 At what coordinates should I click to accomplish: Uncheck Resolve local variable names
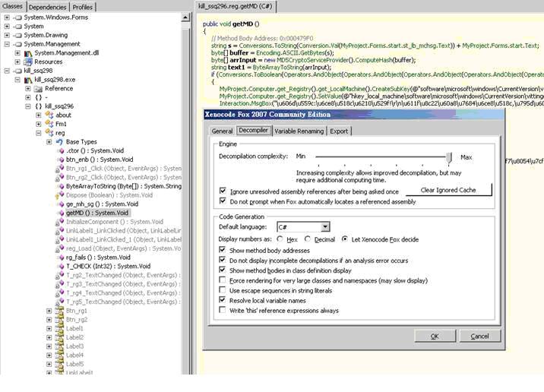[223, 300]
